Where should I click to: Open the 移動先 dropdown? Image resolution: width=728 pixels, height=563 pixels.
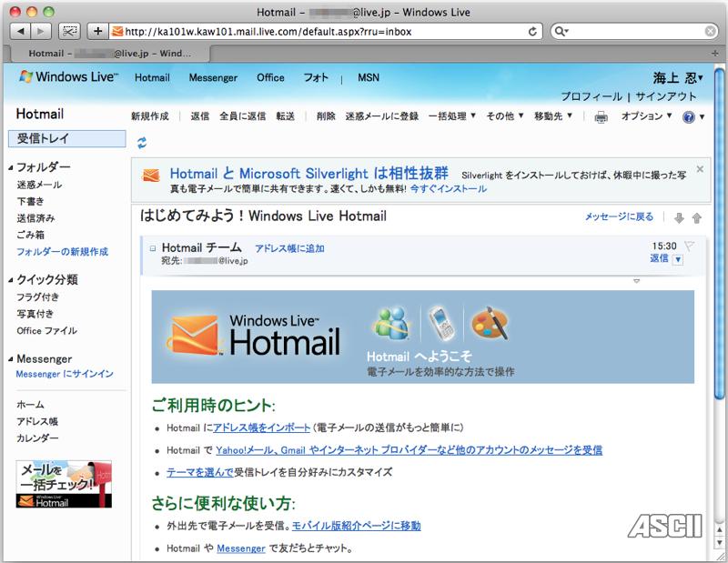[553, 116]
